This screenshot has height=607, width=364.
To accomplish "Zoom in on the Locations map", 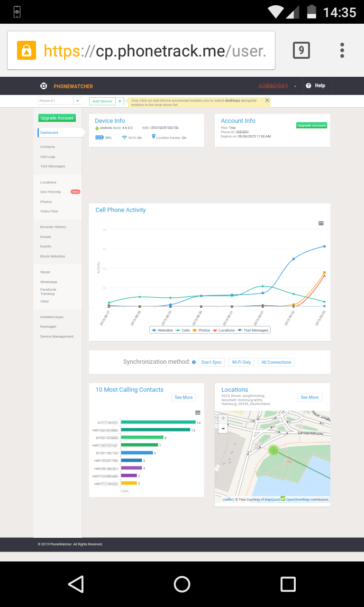I will [x=223, y=418].
